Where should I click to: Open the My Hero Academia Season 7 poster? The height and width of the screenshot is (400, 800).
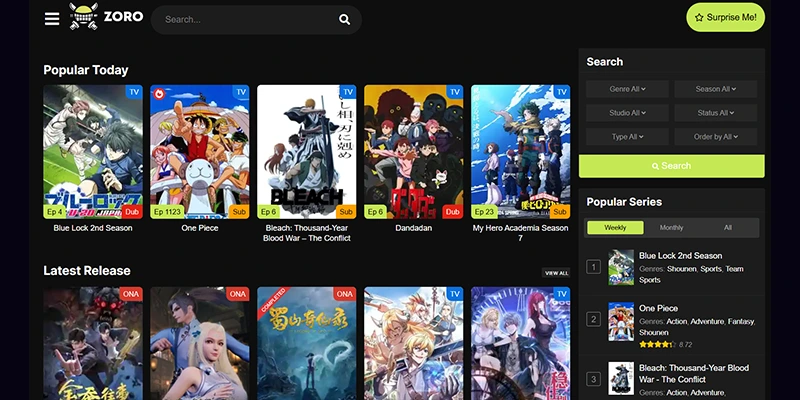coord(520,152)
